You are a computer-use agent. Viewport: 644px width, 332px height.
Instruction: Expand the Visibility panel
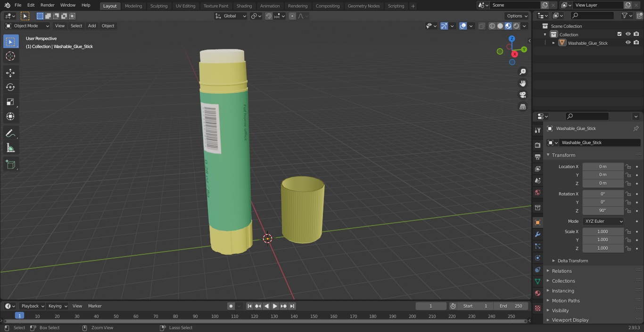point(560,310)
